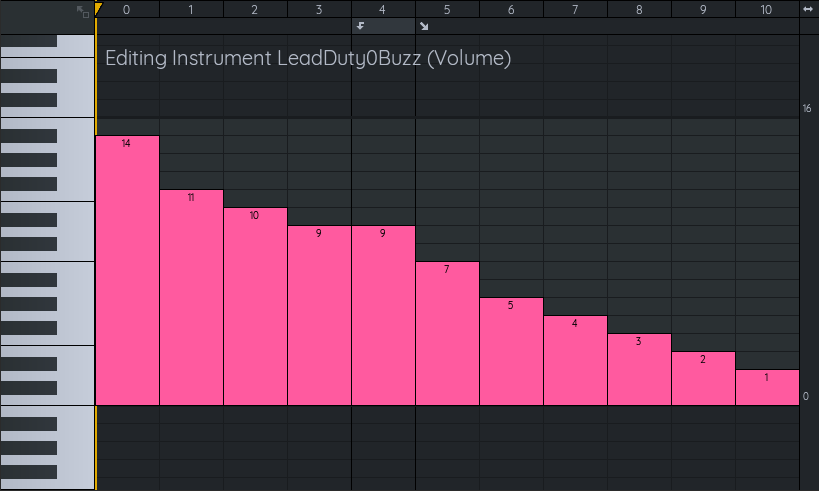Click the release point arrow icon

[x=424, y=26]
